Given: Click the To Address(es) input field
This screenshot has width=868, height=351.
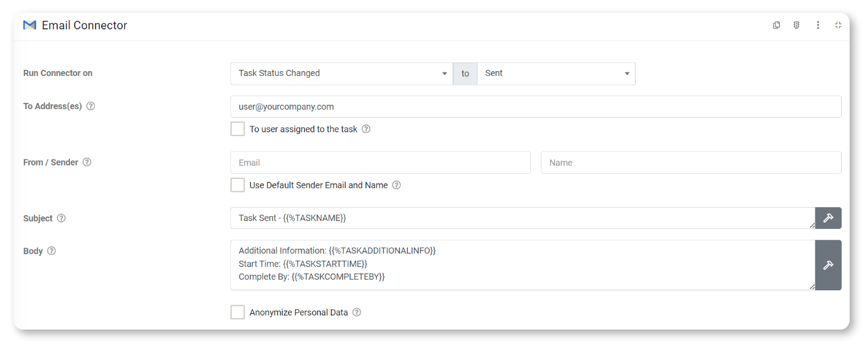Looking at the screenshot, I should 536,107.
